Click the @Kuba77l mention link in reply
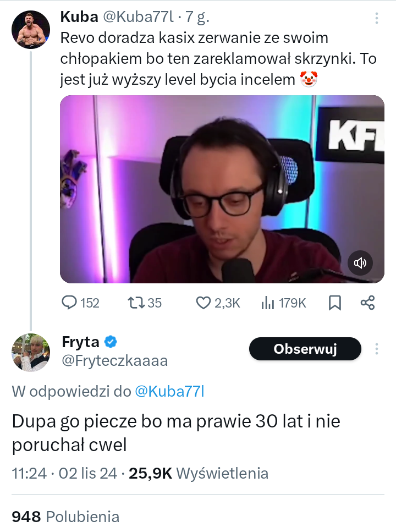Image resolution: width=396 pixels, height=532 pixels. pyautogui.click(x=169, y=392)
